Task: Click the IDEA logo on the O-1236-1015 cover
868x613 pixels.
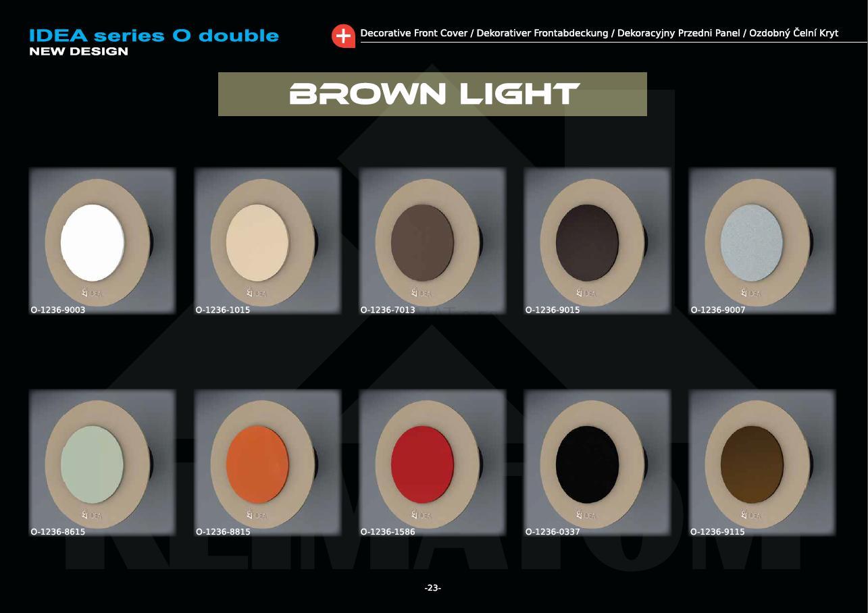Action: [257, 293]
